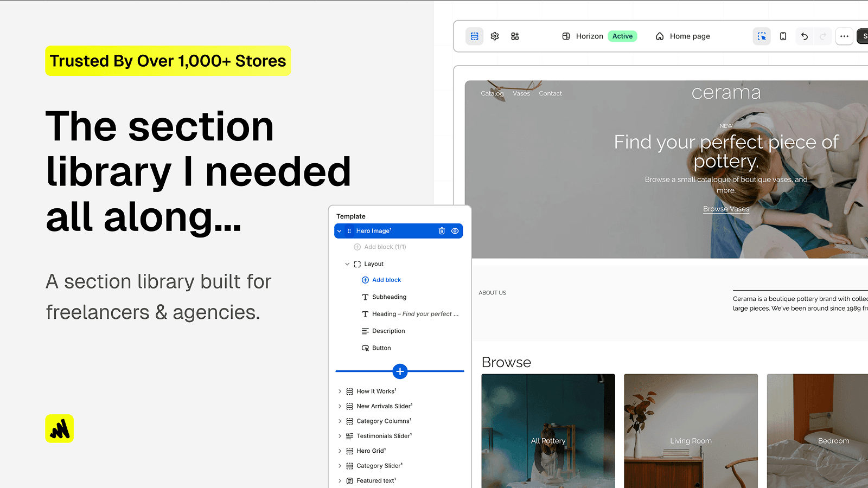
Task: Toggle the inspector selection tool icon
Action: (762, 36)
